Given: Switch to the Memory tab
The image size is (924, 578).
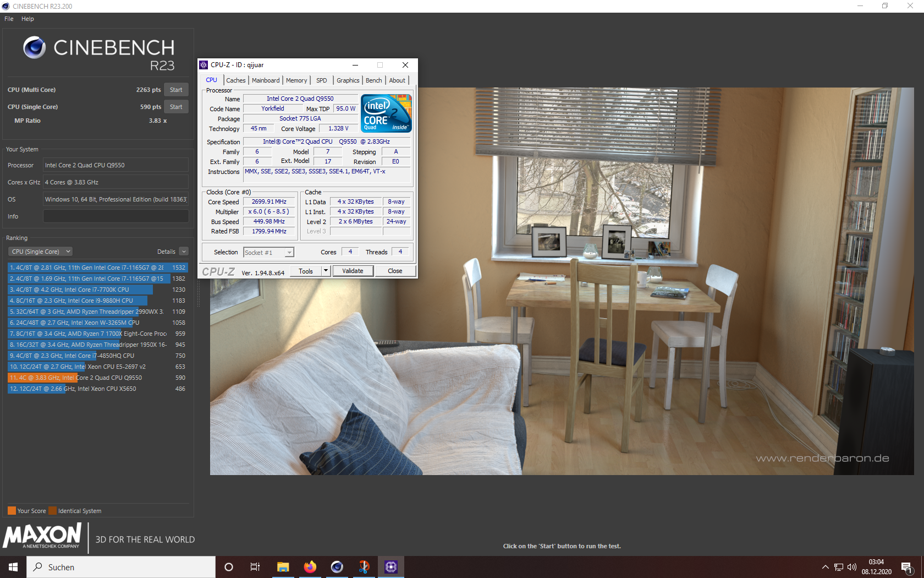Looking at the screenshot, I should pos(296,80).
